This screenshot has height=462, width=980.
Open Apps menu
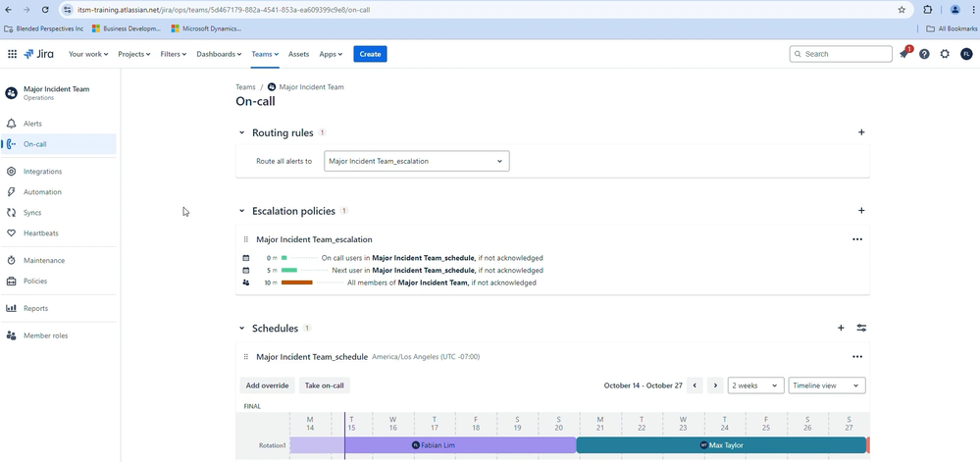click(331, 54)
